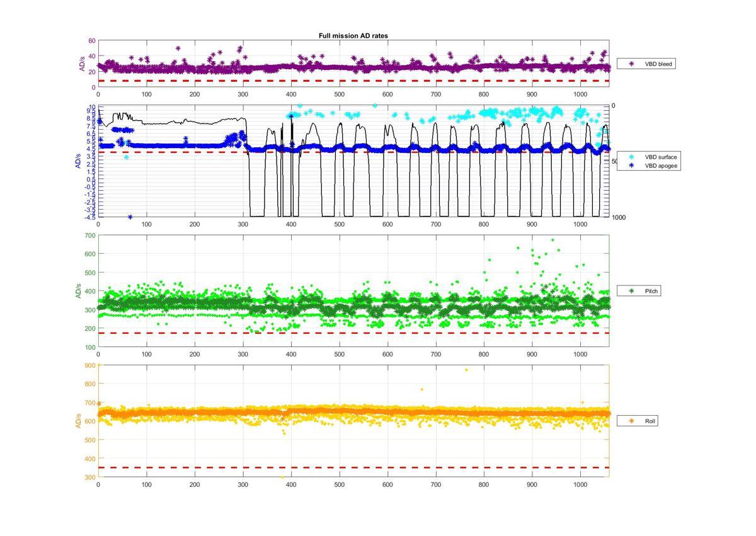Click the red dashed threshold line in the Pitch plot

pos(353,333)
